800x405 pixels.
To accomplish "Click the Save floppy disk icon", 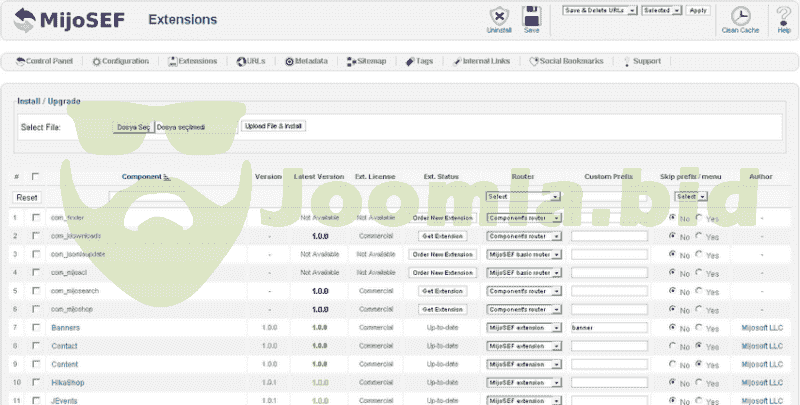I will point(531,17).
